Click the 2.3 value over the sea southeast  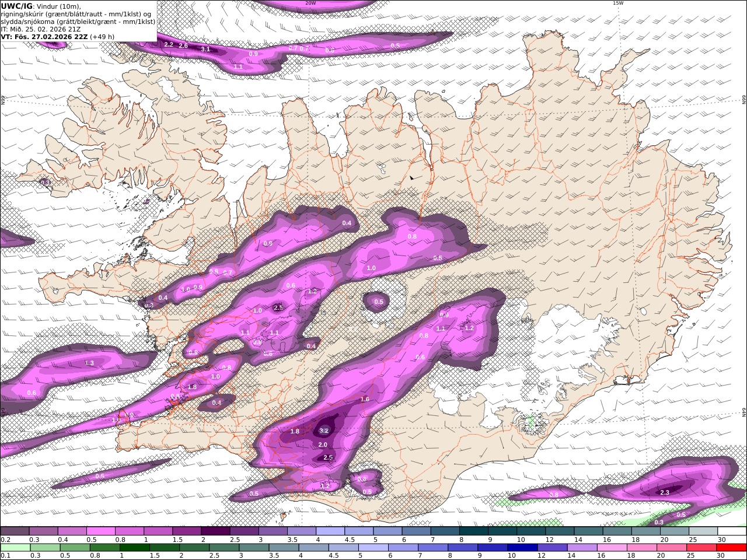pos(664,492)
